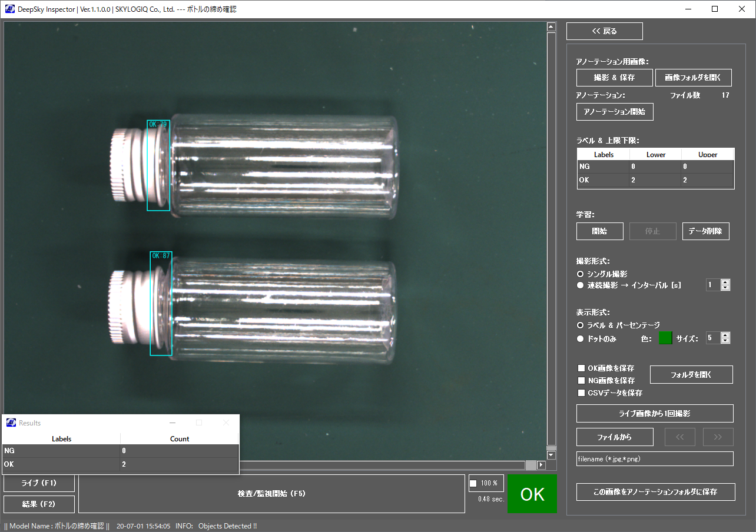Click the Labels column header in limits table
Screen dimensions: 756x532
coord(604,155)
